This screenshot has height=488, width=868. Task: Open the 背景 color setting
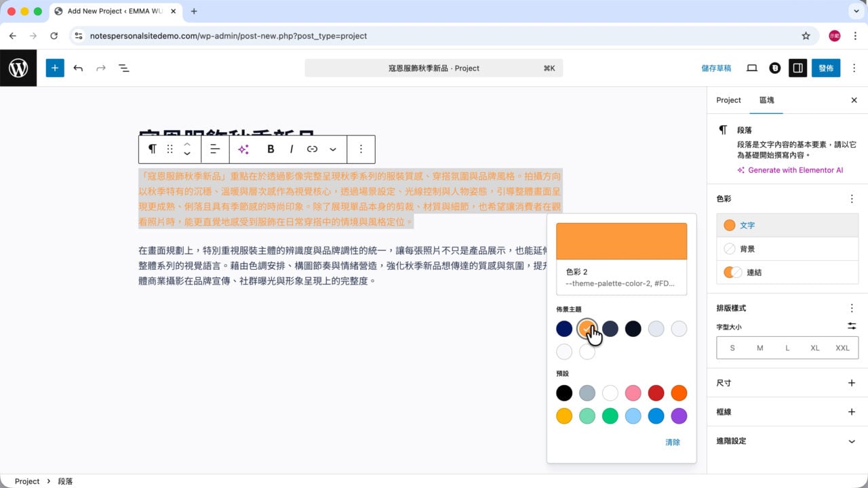pos(787,249)
